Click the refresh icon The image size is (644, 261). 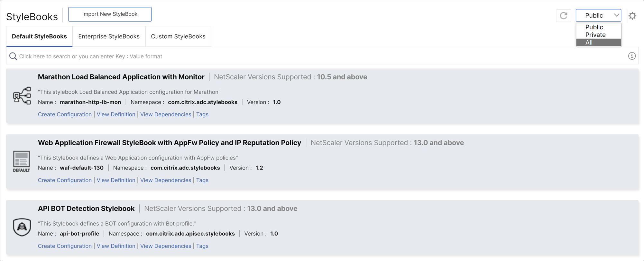(x=563, y=15)
